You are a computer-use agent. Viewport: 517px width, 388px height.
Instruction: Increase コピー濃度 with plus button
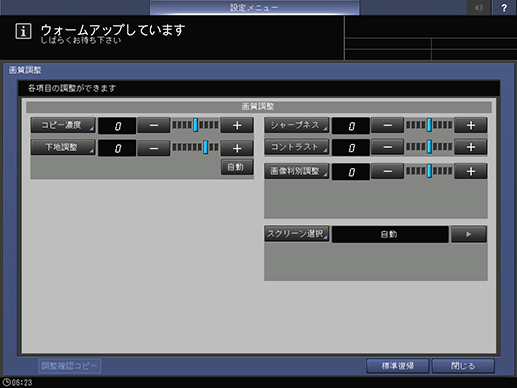[237, 125]
